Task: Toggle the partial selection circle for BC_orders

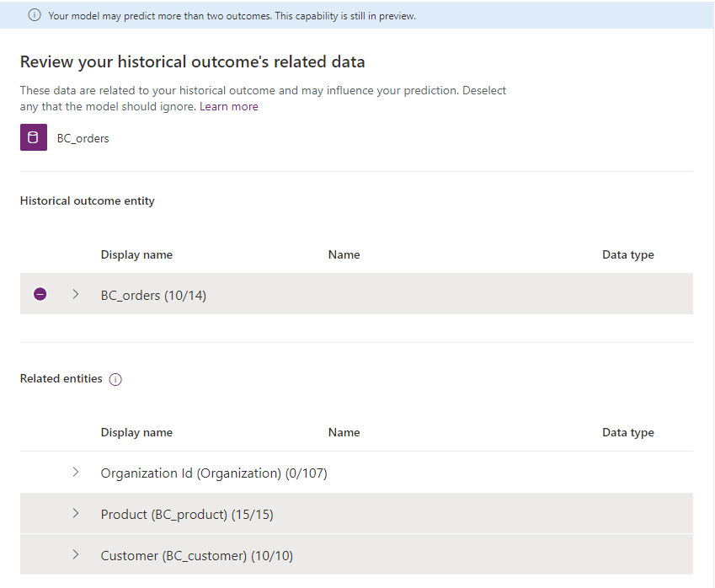Action: click(x=40, y=294)
